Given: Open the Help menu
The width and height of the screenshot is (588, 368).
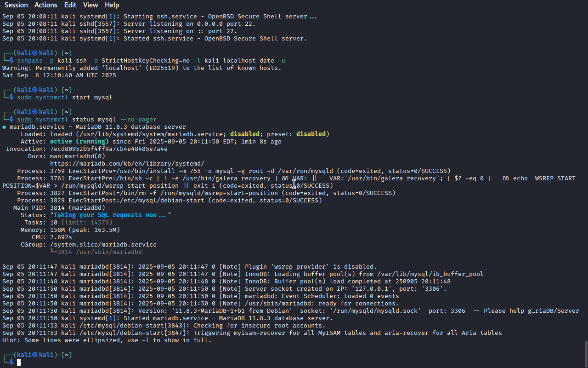Looking at the screenshot, I should pos(112,5).
